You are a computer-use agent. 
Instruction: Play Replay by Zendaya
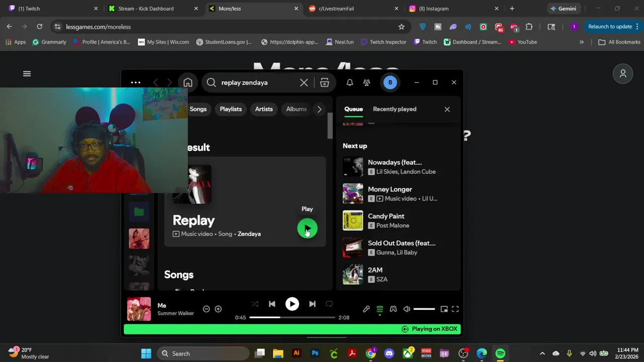307,229
